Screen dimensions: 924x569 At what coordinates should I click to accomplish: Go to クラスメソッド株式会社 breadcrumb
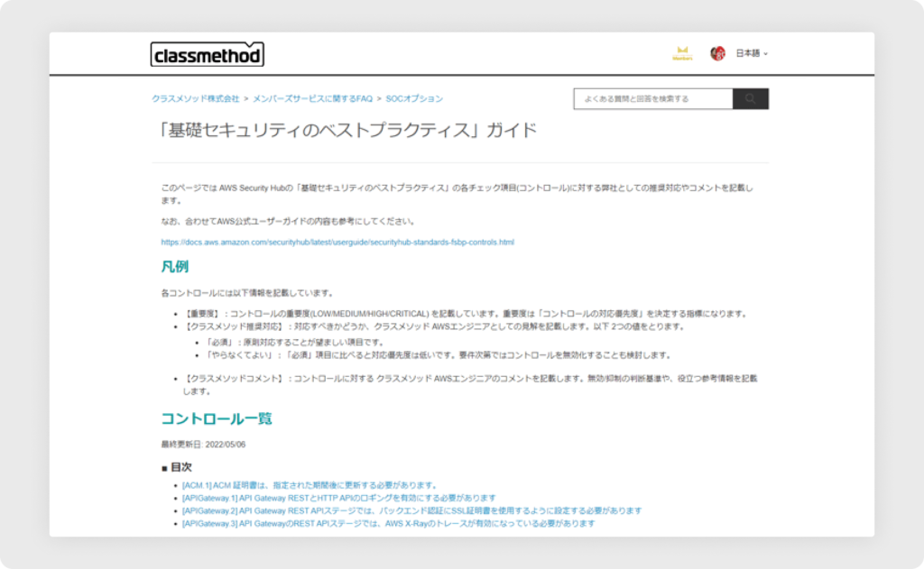[x=195, y=98]
